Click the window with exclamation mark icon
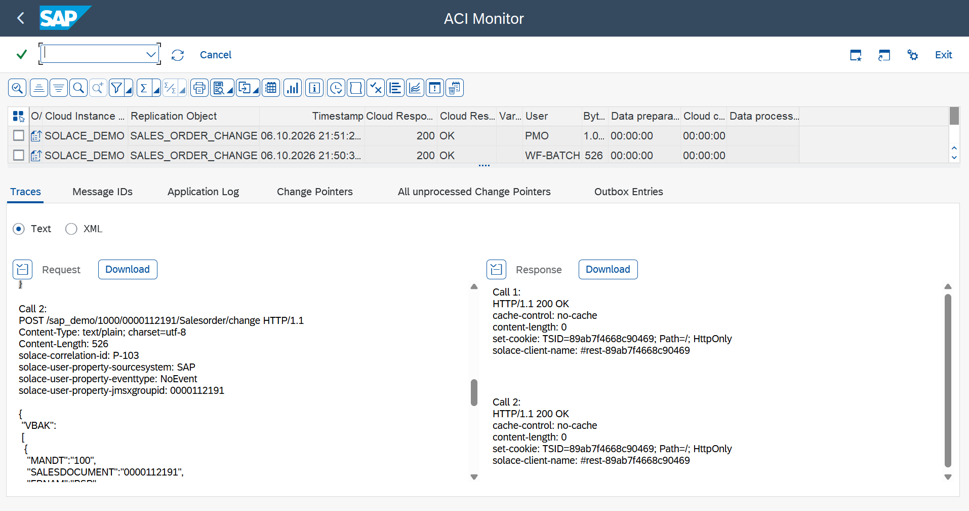The width and height of the screenshot is (969, 511). 435,88
